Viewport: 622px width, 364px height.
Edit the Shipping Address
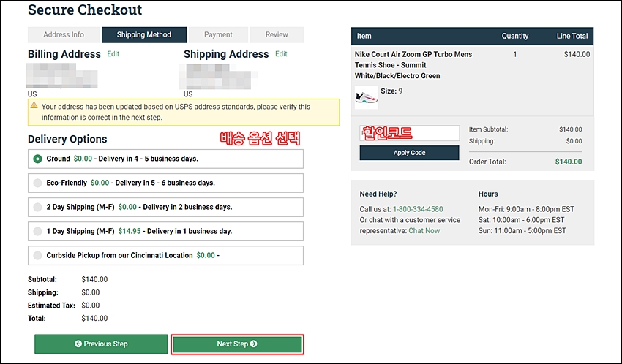click(x=281, y=54)
